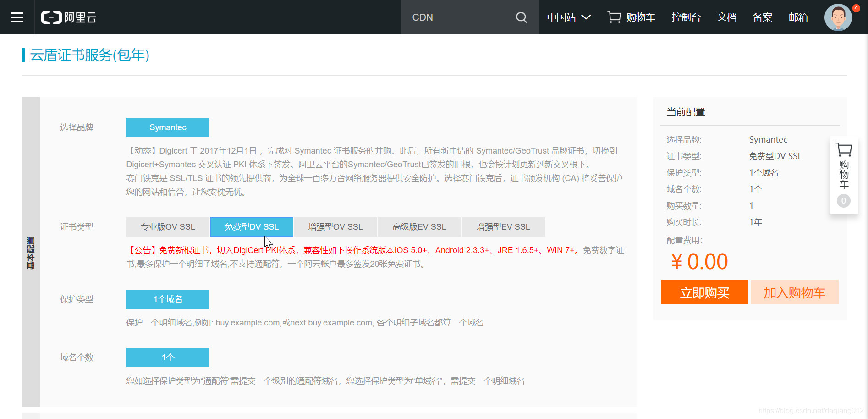Click the notification badge showing 4
868x419 pixels.
click(x=856, y=8)
